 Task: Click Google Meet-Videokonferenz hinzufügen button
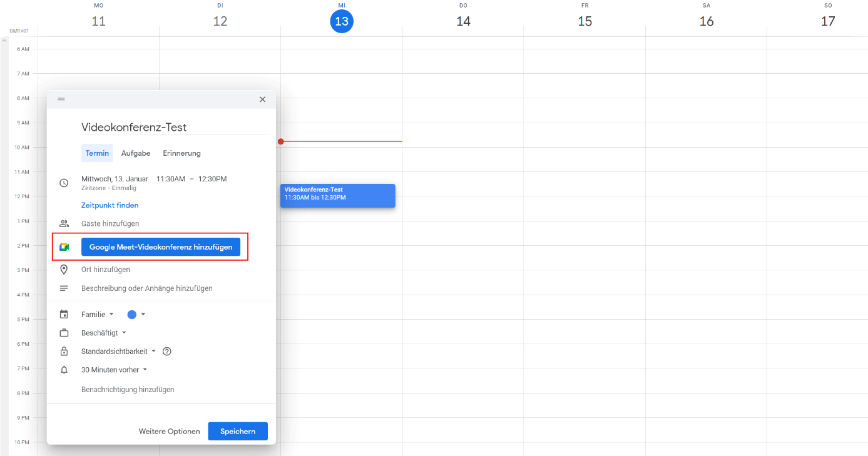(161, 247)
